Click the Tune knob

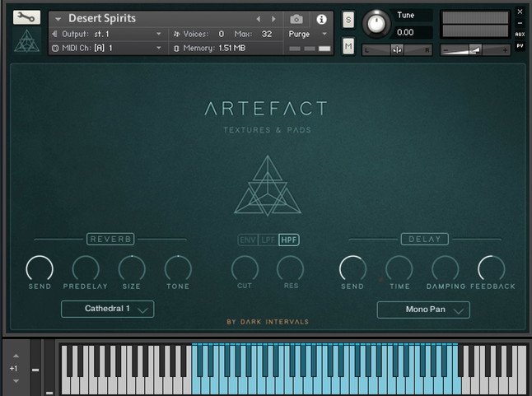click(x=377, y=21)
